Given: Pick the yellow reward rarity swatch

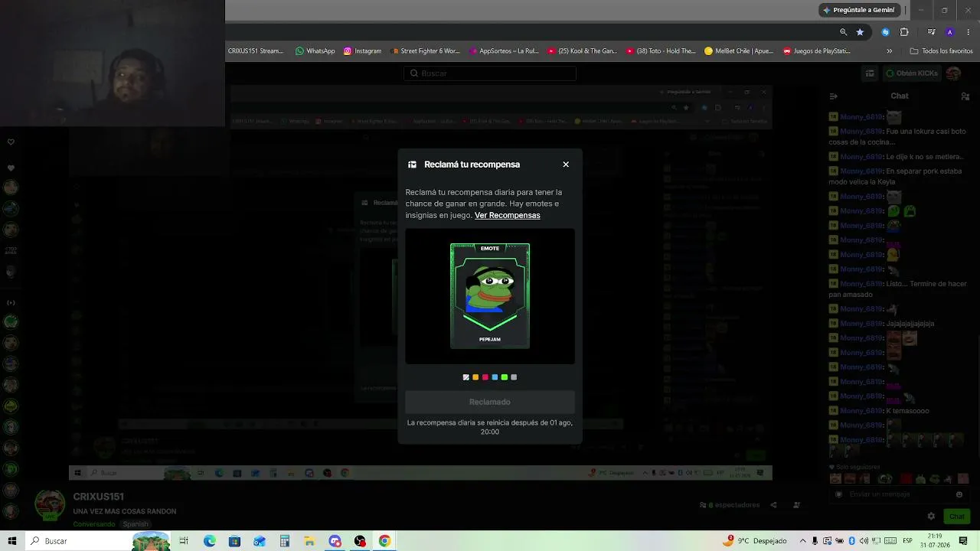Looking at the screenshot, I should 475,377.
